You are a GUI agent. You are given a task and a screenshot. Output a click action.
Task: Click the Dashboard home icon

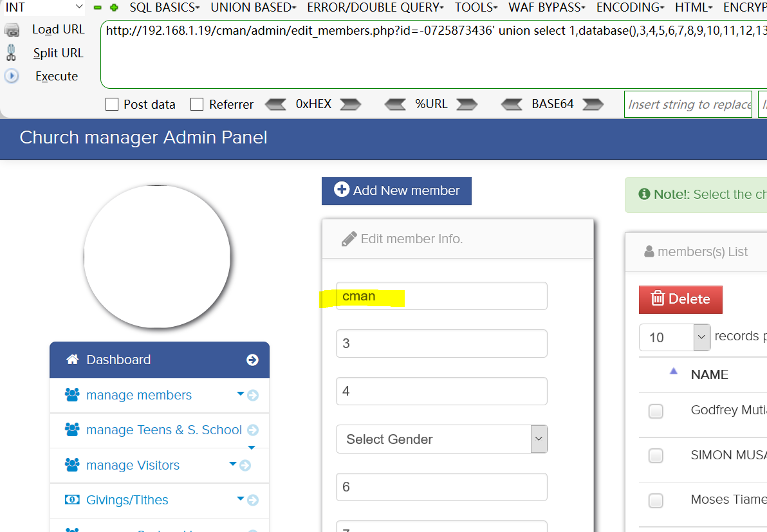pos(73,360)
